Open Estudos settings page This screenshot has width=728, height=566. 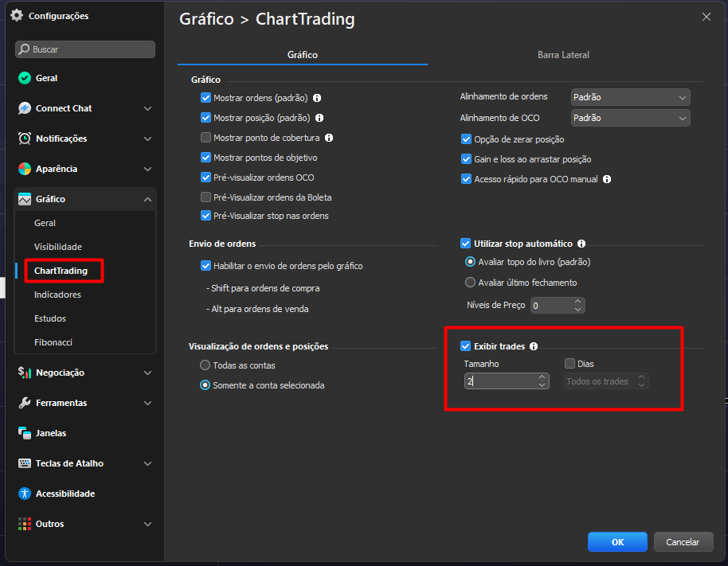(50, 318)
